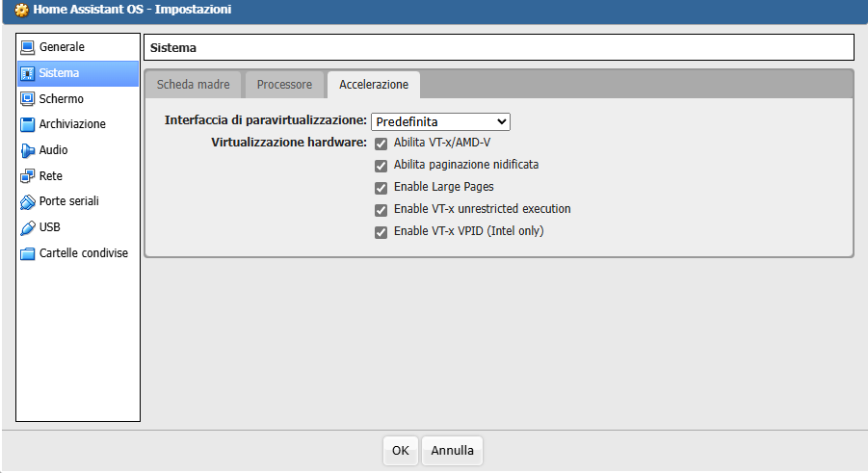Open the Audio speaker icon
Screen dimensions: 868x473
point(27,150)
